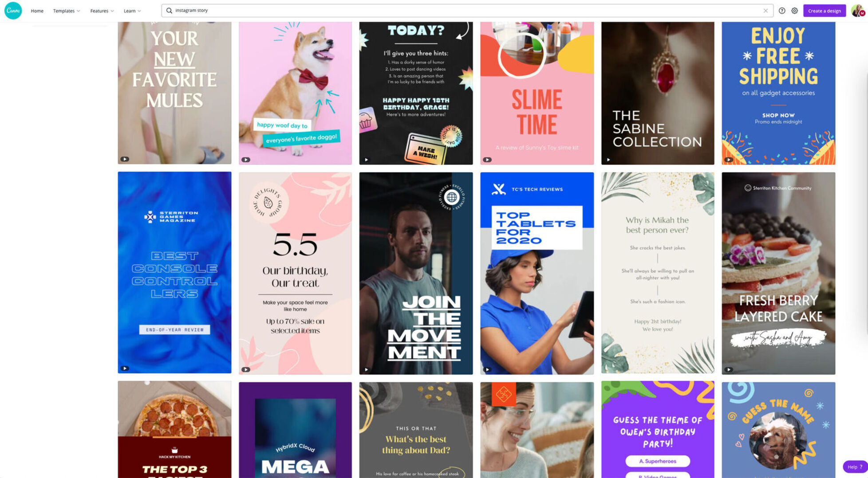The width and height of the screenshot is (868, 478).
Task: Expand the Templates dropdown menu
Action: click(x=67, y=11)
